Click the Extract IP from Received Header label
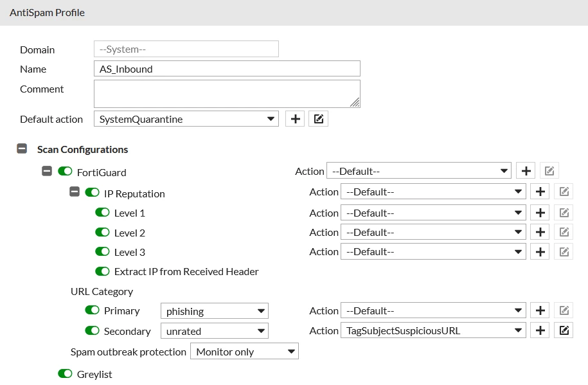This screenshot has height=385, width=588. point(186,271)
